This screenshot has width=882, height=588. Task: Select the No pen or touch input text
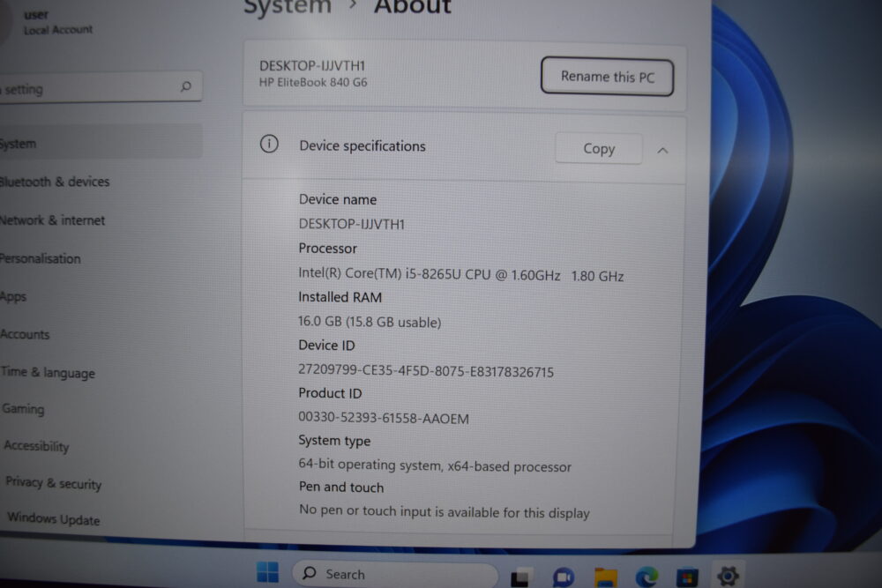(445, 511)
